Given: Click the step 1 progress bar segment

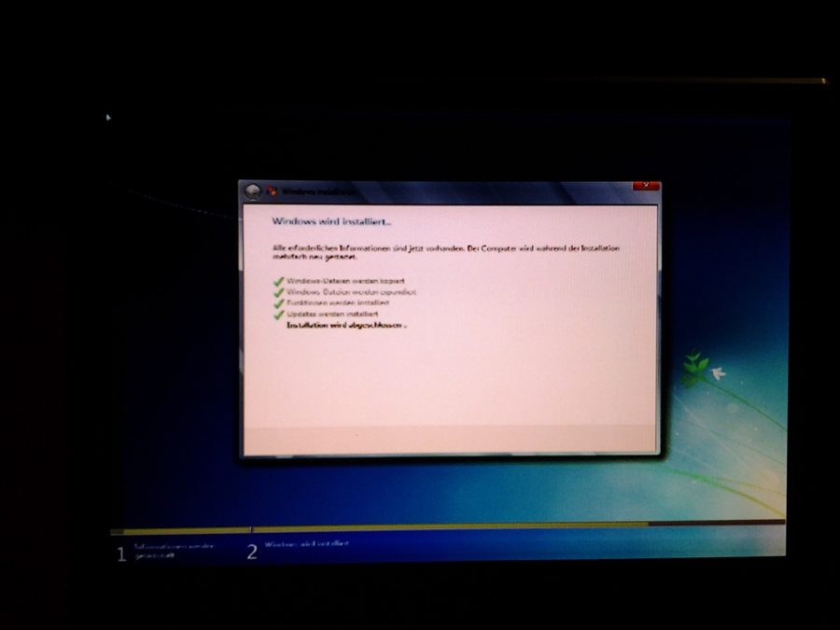Looking at the screenshot, I should tap(180, 531).
